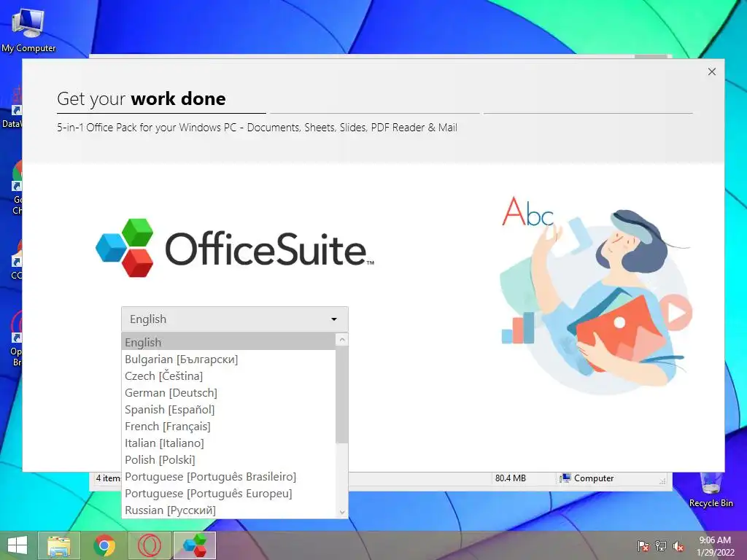Choose Spanish [Español] language
Screen dimensions: 747x560
coord(229,409)
